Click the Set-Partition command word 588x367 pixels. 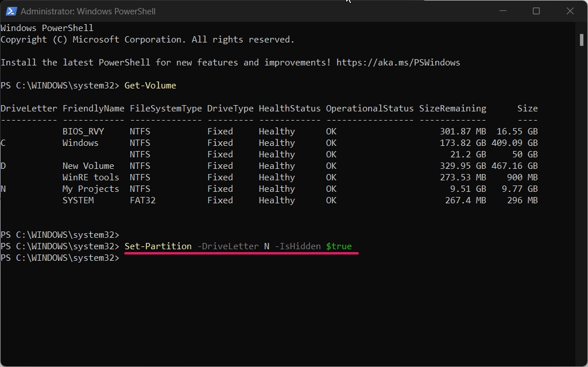pos(158,246)
